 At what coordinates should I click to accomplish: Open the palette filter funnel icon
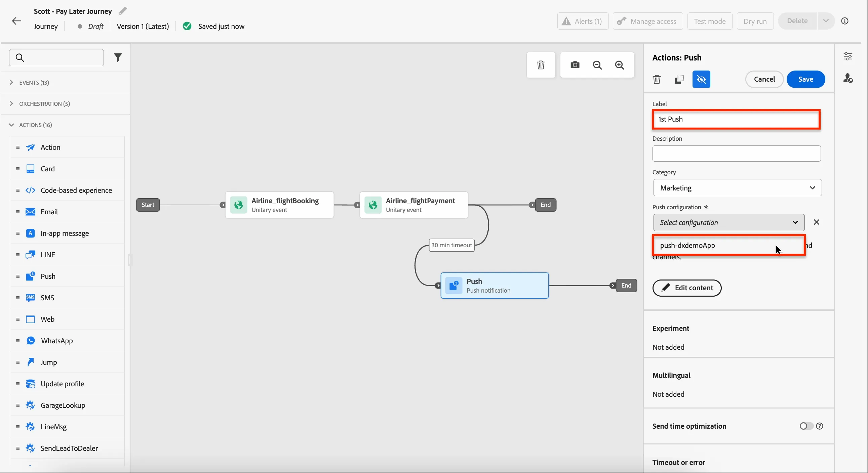118,57
